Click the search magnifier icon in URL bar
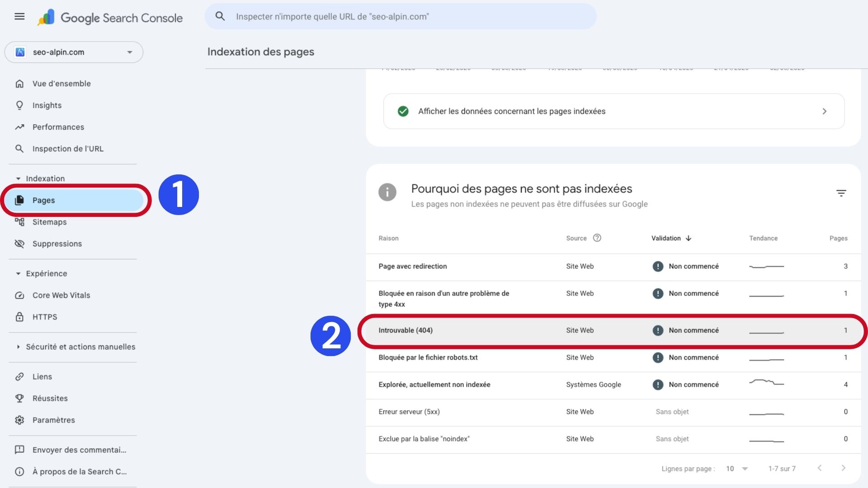Viewport: 868px width, 488px height. [x=220, y=16]
